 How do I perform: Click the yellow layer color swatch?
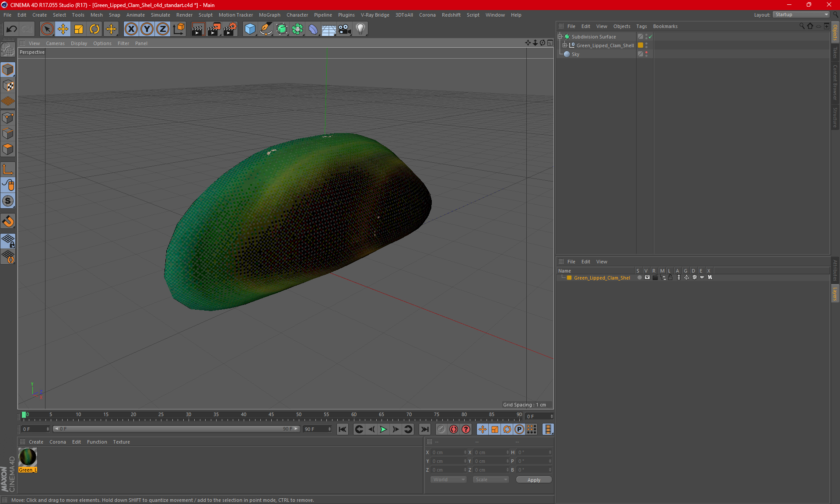pos(569,277)
